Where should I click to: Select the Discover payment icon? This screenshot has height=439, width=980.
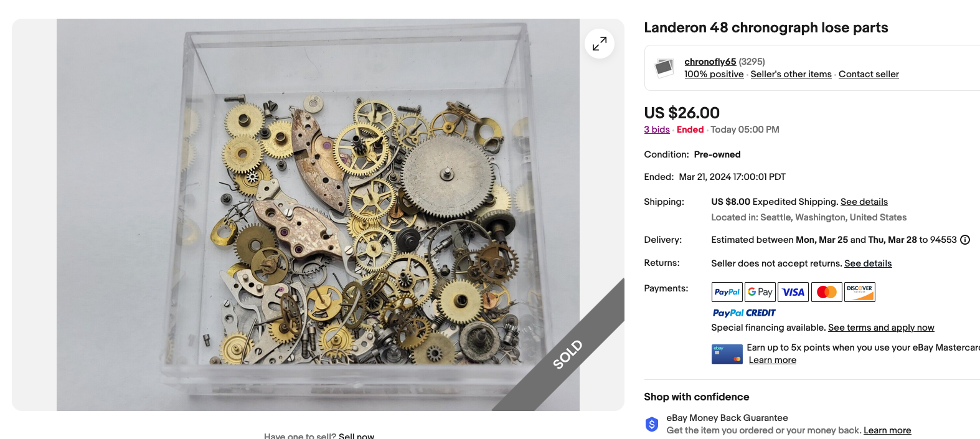click(860, 292)
